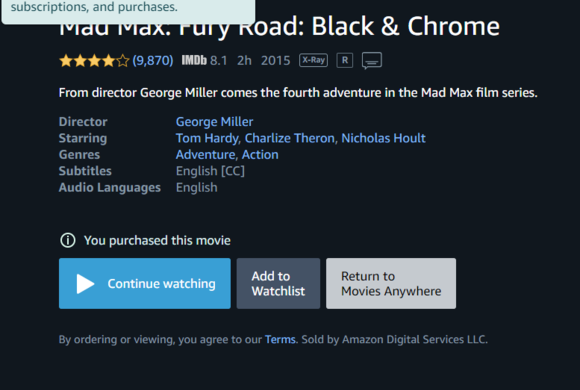Open Charlize Theron's actor page
The height and width of the screenshot is (390, 580).
coord(290,138)
